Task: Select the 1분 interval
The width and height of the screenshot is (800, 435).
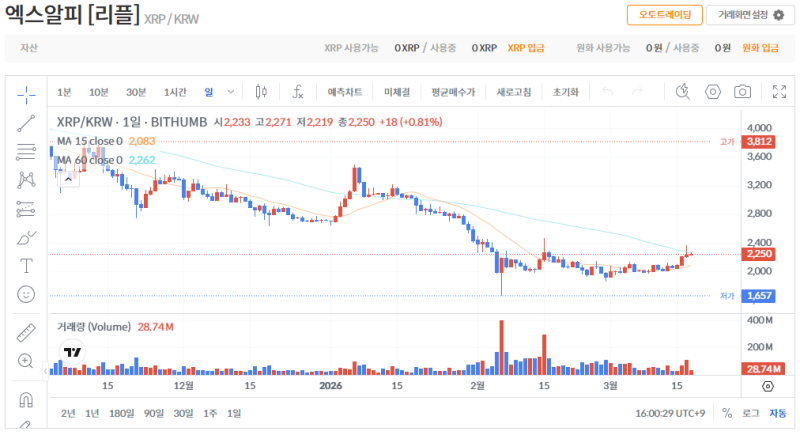Action: click(x=64, y=92)
